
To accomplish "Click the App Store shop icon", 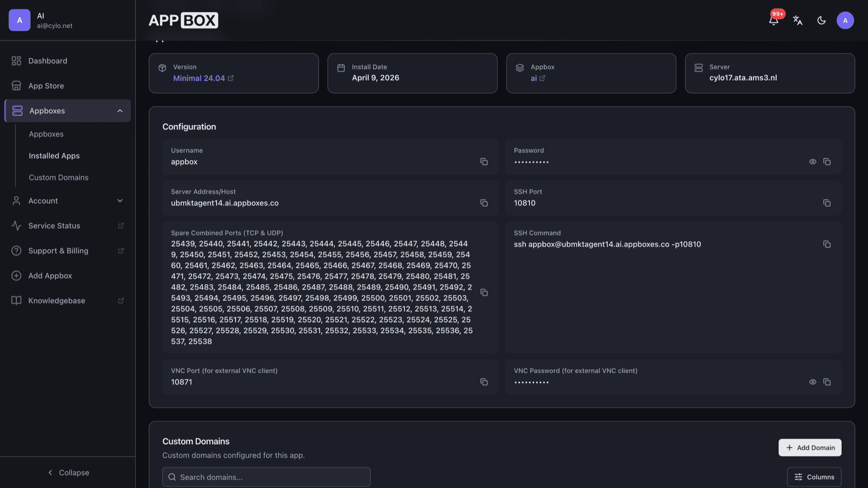I will coord(16,85).
